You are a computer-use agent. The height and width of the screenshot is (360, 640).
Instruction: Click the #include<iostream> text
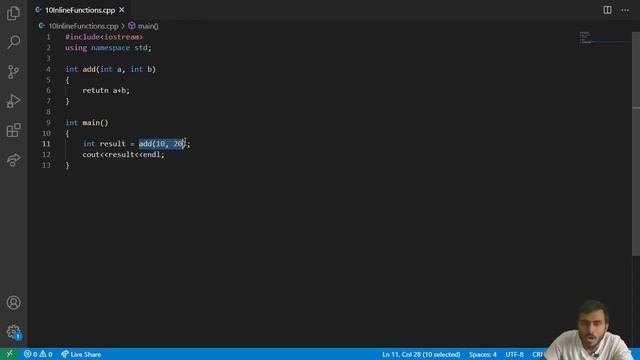click(104, 37)
